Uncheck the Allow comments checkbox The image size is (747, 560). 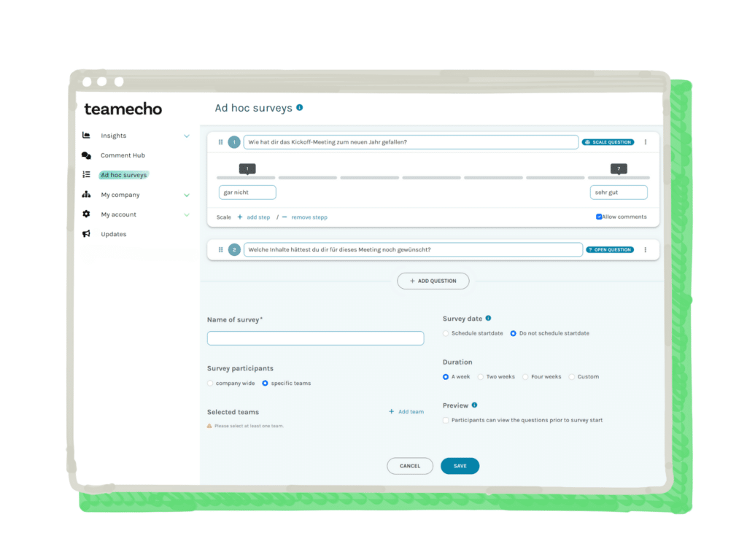click(599, 217)
